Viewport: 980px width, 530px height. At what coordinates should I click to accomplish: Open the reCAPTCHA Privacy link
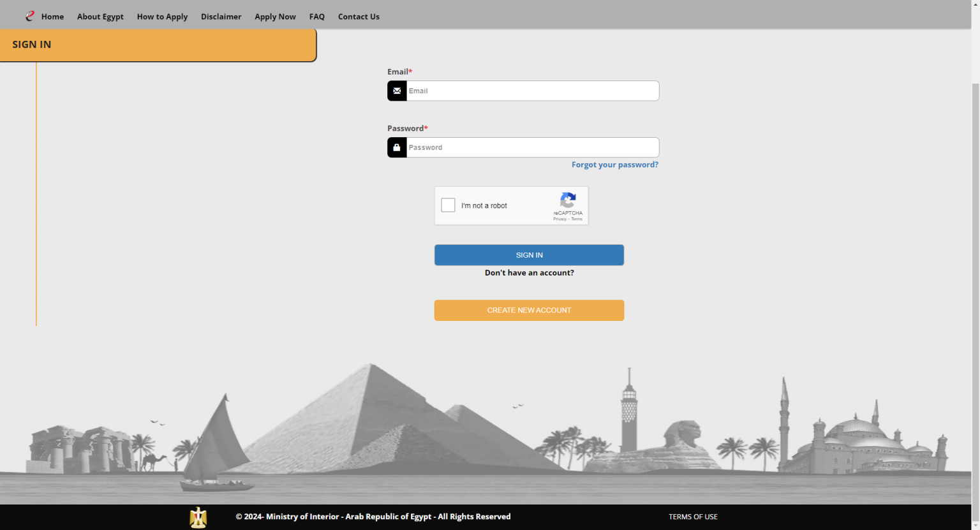point(560,219)
